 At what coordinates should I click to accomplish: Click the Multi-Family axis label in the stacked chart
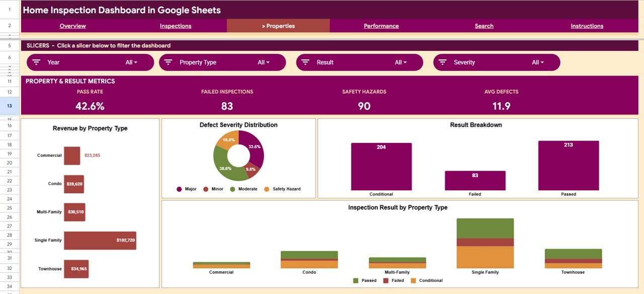point(397,272)
